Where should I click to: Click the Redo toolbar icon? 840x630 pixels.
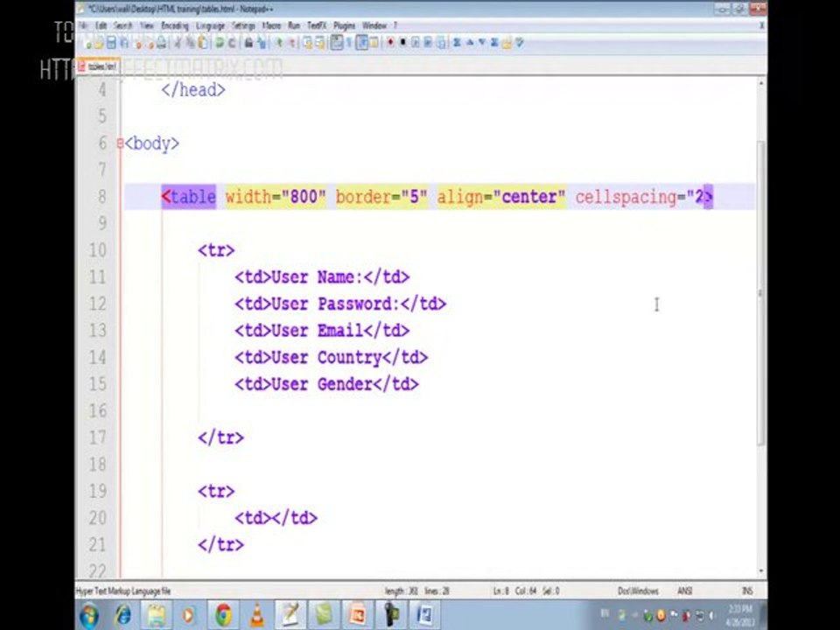[x=231, y=44]
